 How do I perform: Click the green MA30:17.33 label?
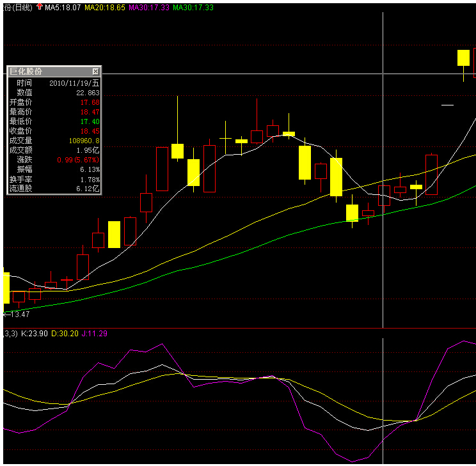click(193, 7)
